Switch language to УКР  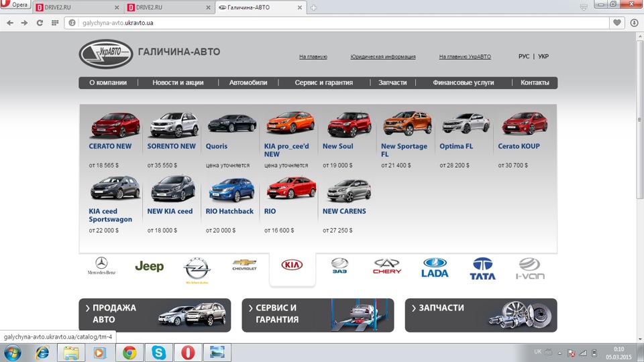[x=543, y=56]
